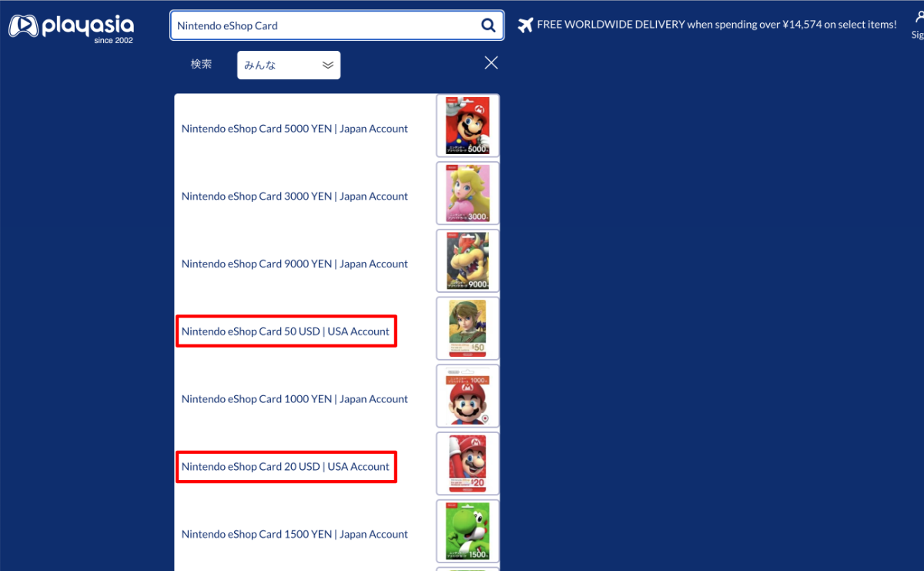924x571 pixels.
Task: Open Nintendo eShop Card 50 USD result
Action: 286,331
